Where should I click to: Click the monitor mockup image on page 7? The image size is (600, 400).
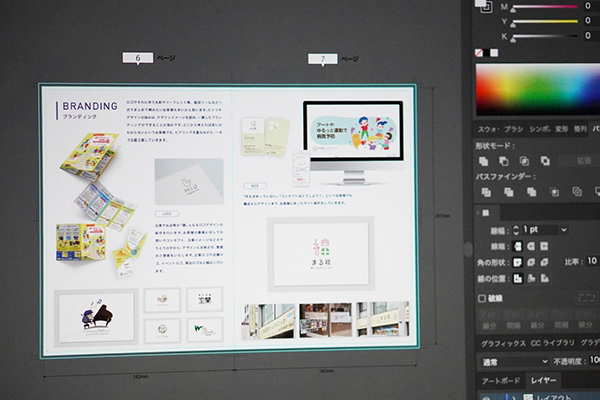(353, 141)
